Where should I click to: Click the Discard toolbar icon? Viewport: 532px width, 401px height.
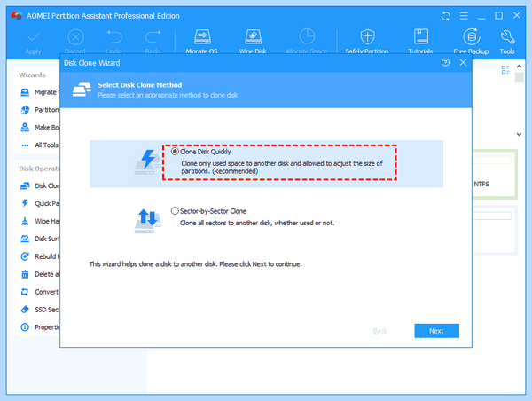pos(75,37)
